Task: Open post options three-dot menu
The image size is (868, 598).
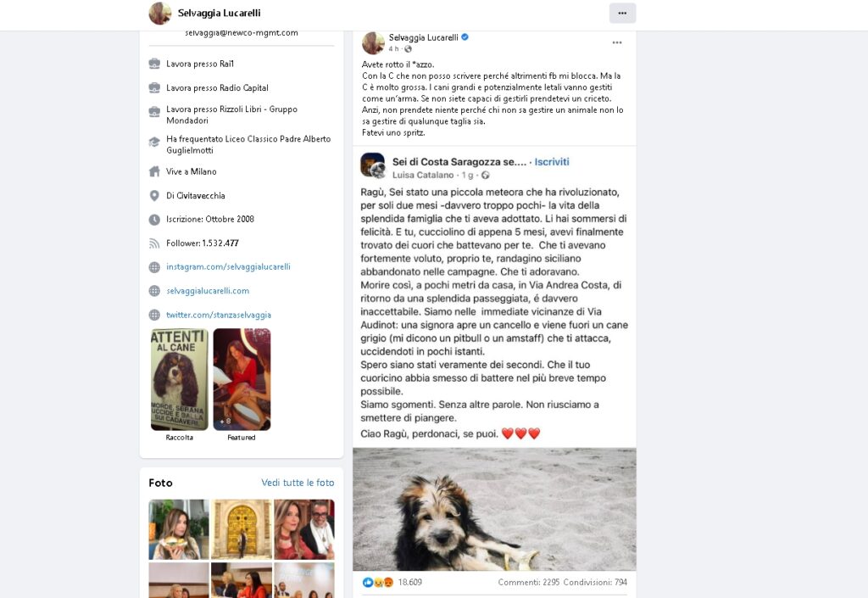Action: click(617, 42)
